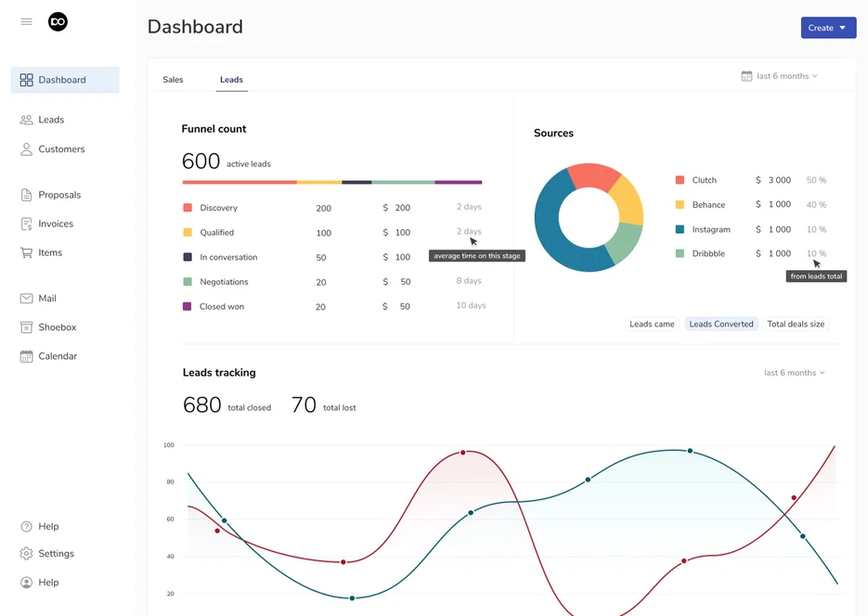The image size is (868, 616).
Task: Open the Shoebox section
Action: pyautogui.click(x=26, y=327)
